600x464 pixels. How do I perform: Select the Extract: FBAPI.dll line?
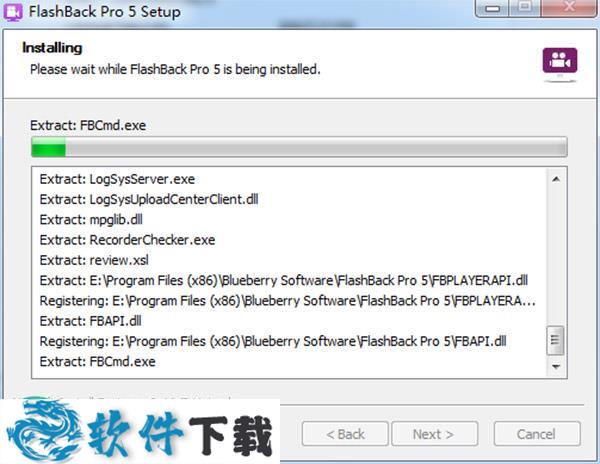[x=90, y=321]
